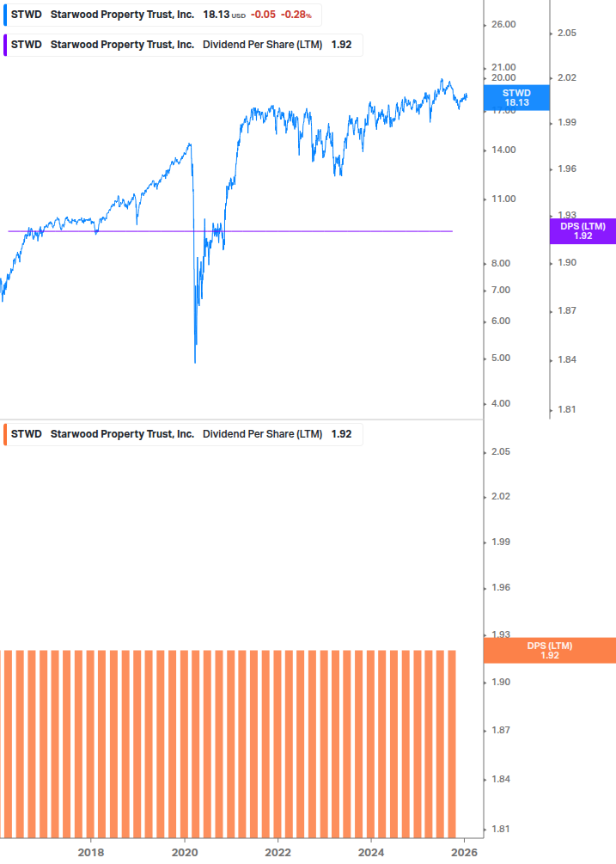Click the purple horizontal dividend line
This screenshot has height=864, width=616.
(x=344, y=230)
